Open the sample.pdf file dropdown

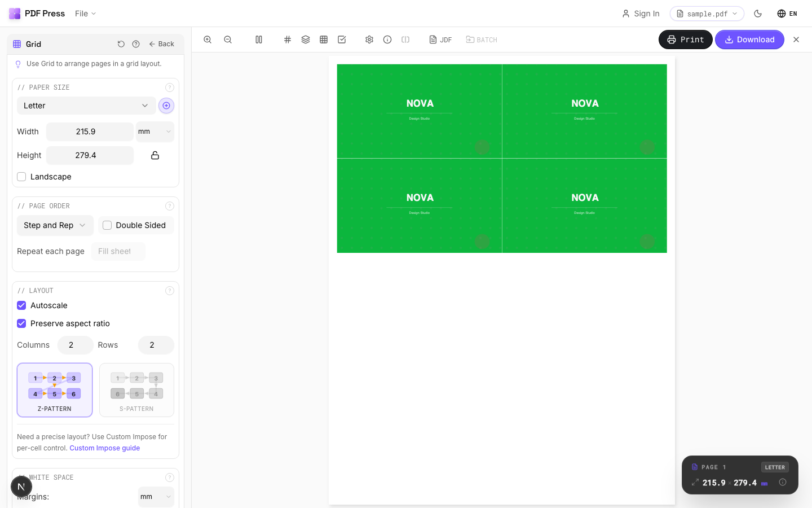707,14
